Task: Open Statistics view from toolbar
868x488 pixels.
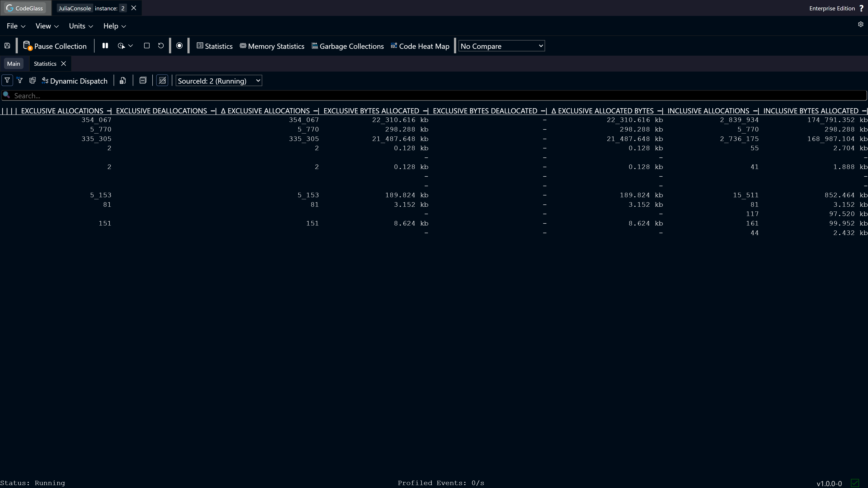Action: pos(215,46)
